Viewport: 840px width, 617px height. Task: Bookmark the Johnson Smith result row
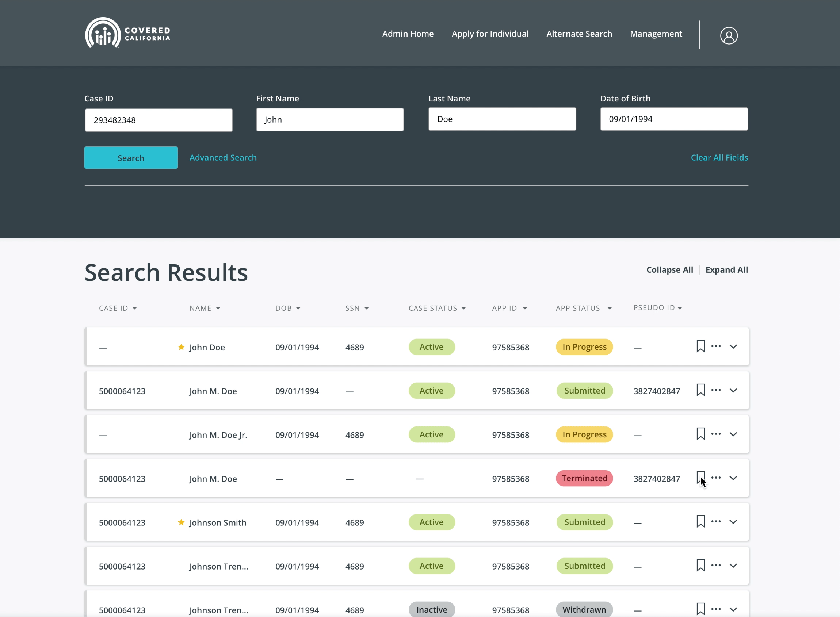700,521
